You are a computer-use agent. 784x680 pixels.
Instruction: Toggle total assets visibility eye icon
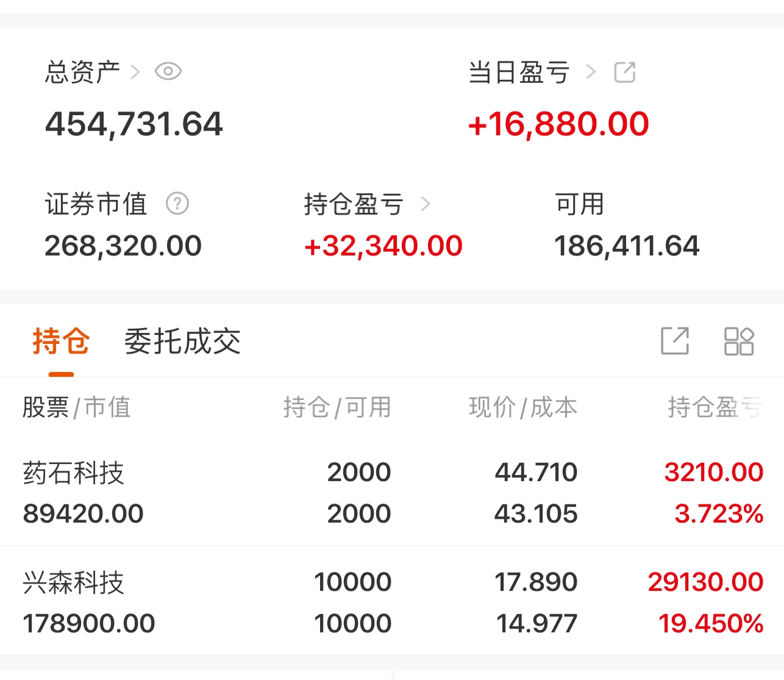tap(168, 71)
